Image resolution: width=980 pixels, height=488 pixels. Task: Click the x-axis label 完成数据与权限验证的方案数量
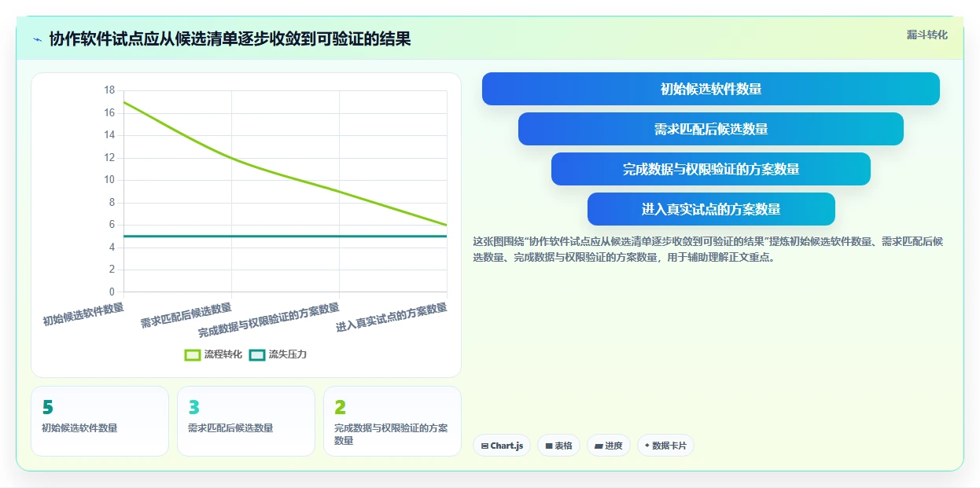click(268, 321)
